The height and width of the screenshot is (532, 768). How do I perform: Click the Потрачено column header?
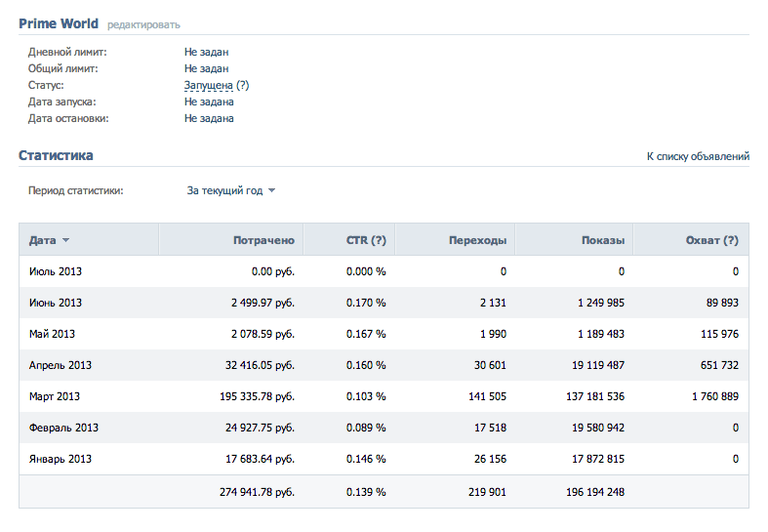pos(263,240)
